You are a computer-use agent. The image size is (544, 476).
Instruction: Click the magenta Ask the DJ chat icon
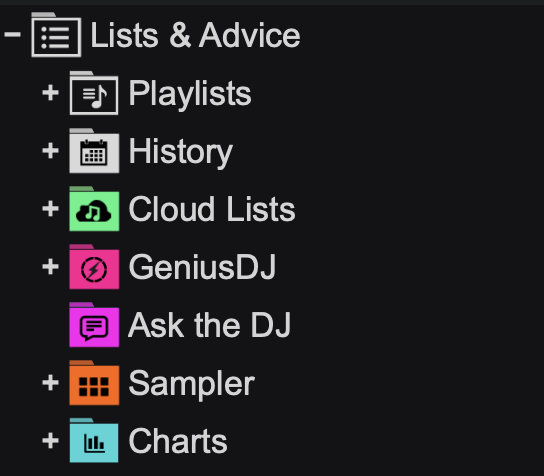click(94, 325)
